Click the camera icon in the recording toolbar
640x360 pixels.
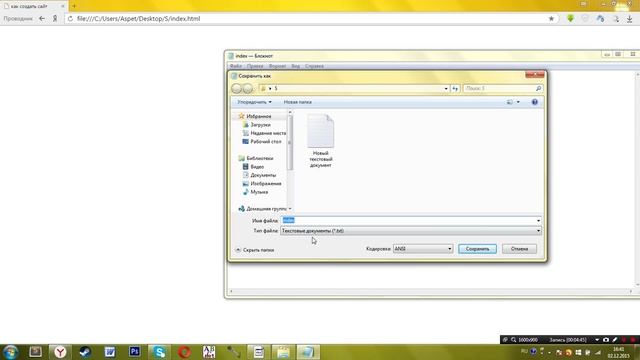606,340
